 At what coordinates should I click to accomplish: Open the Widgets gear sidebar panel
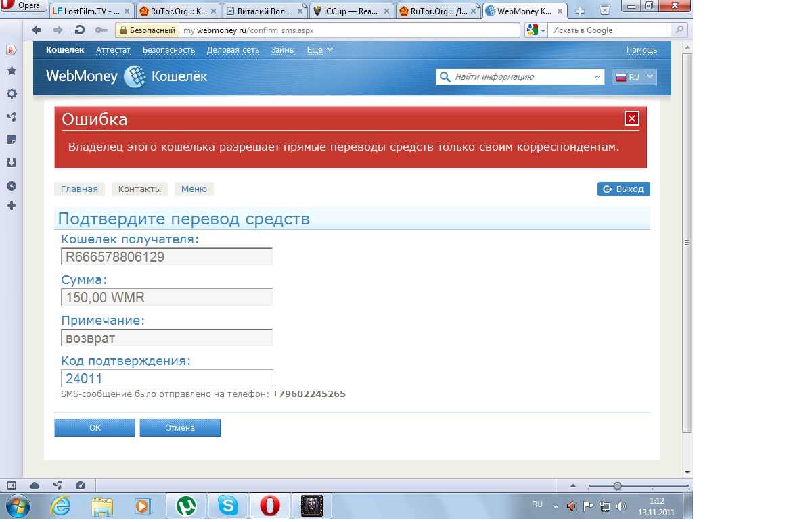coord(12,94)
